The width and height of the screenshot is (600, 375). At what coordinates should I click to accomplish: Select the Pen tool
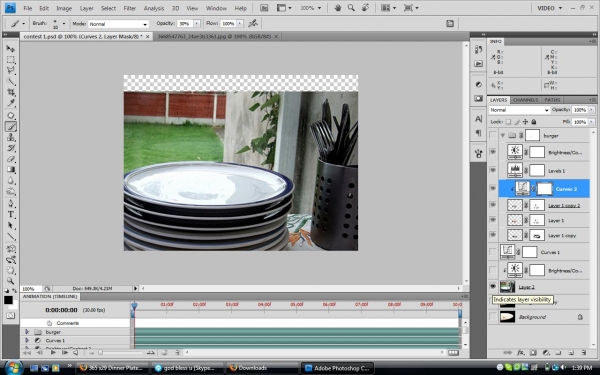[x=11, y=203]
